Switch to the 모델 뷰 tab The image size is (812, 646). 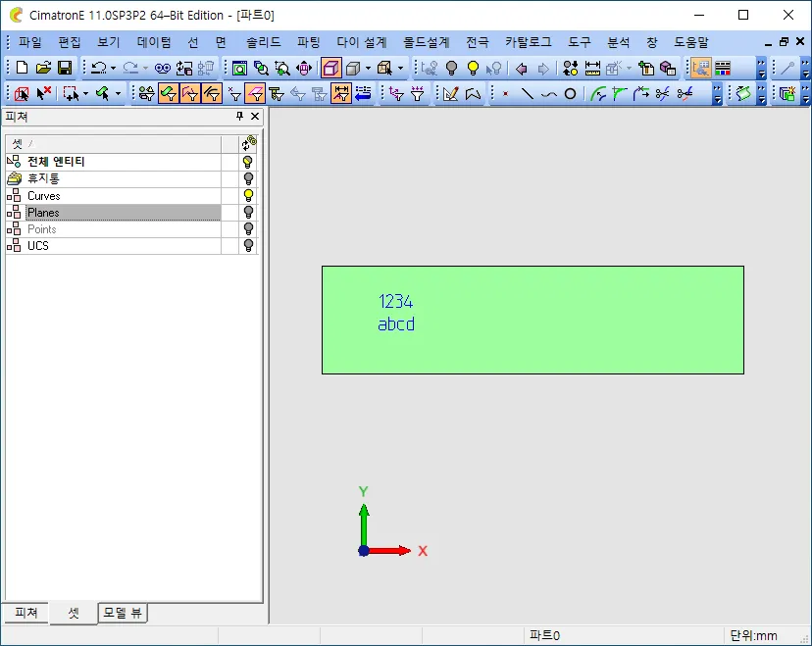click(123, 613)
